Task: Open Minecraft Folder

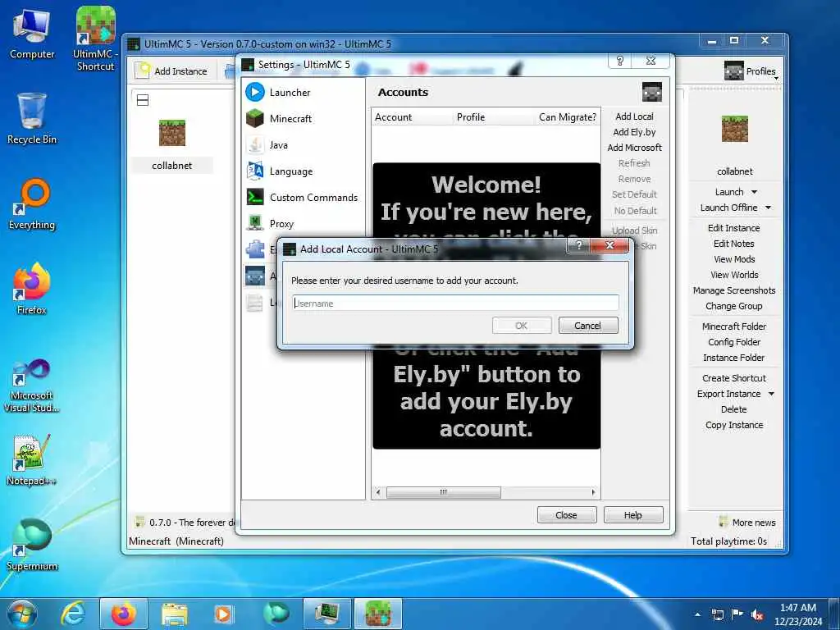Action: pyautogui.click(x=734, y=326)
